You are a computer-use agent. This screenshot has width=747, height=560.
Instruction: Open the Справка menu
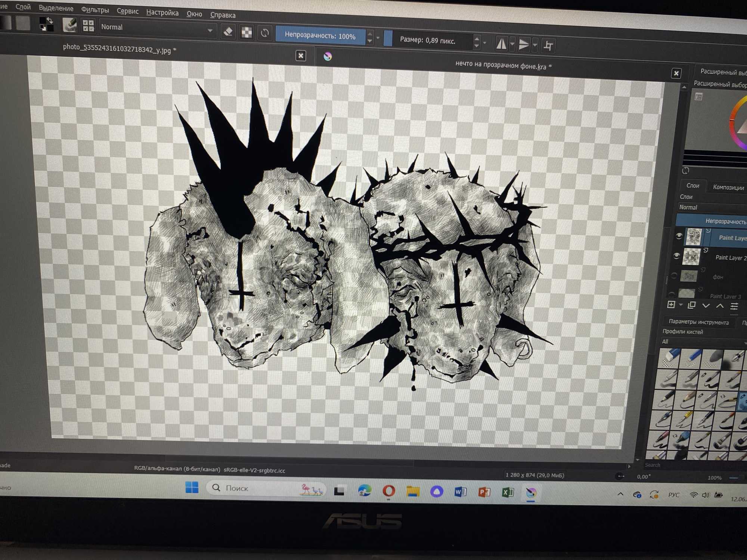tap(223, 15)
